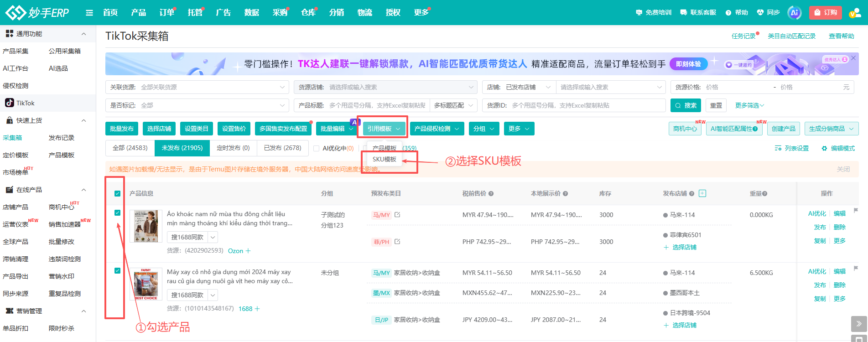Uncheck the Áo khoác product checkbox
This screenshot has height=342, width=868.
(x=117, y=213)
